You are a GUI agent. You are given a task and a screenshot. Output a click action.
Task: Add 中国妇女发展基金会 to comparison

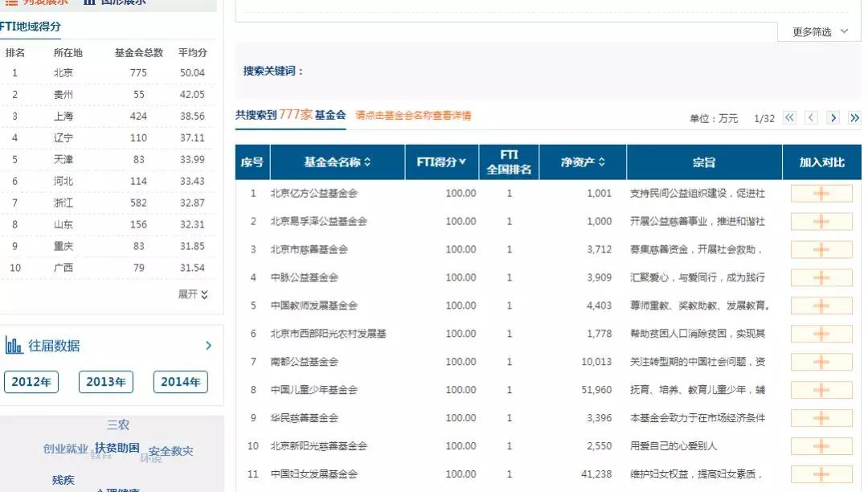point(821,474)
